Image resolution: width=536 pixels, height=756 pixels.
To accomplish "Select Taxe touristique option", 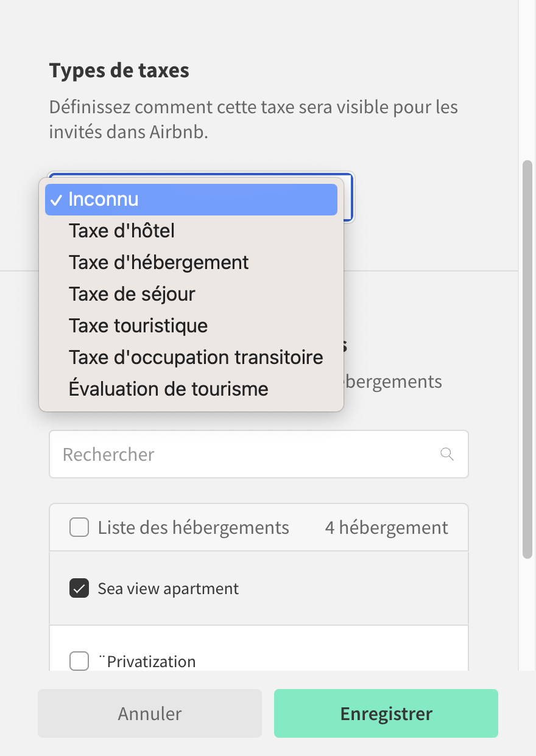I will click(138, 326).
